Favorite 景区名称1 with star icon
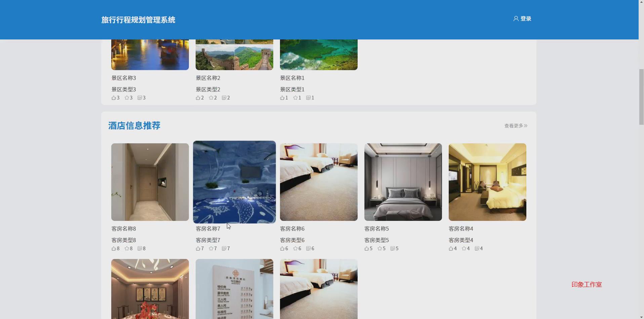The height and width of the screenshot is (319, 644). point(295,98)
